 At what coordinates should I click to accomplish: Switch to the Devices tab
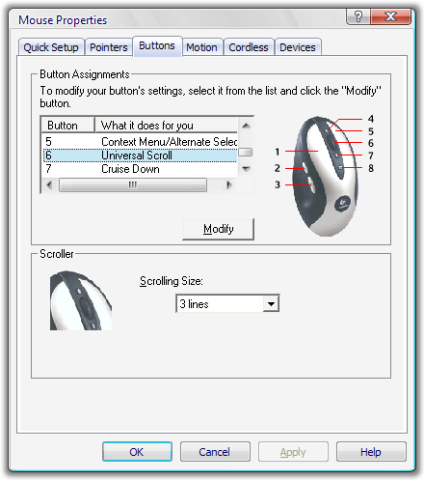tap(298, 47)
